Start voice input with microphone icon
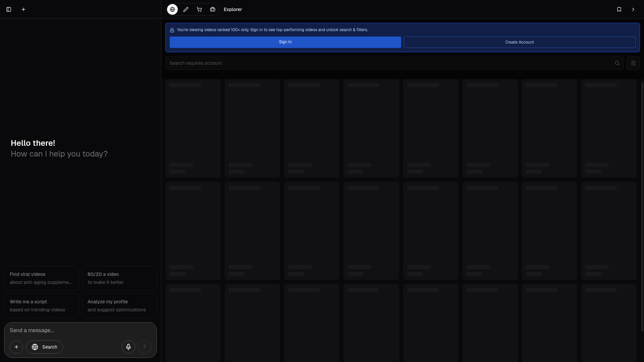 coord(128,347)
